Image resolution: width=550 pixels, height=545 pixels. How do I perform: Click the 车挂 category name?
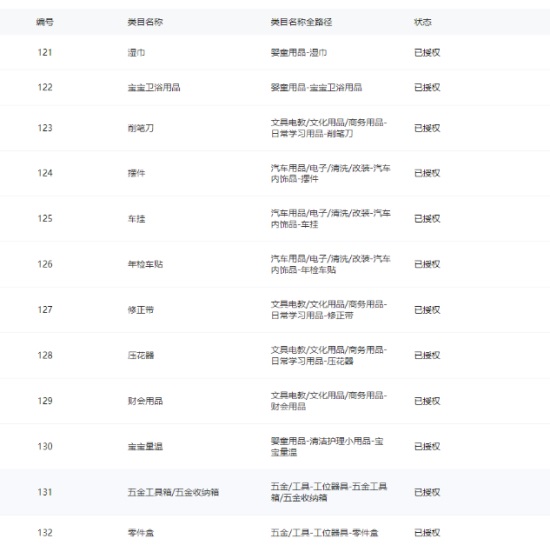point(136,219)
